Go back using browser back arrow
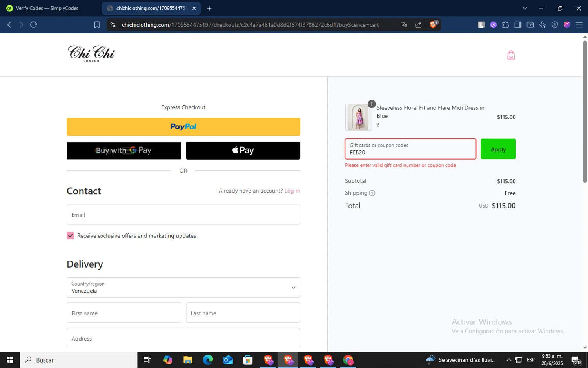Image resolution: width=588 pixels, height=368 pixels. pyautogui.click(x=9, y=25)
